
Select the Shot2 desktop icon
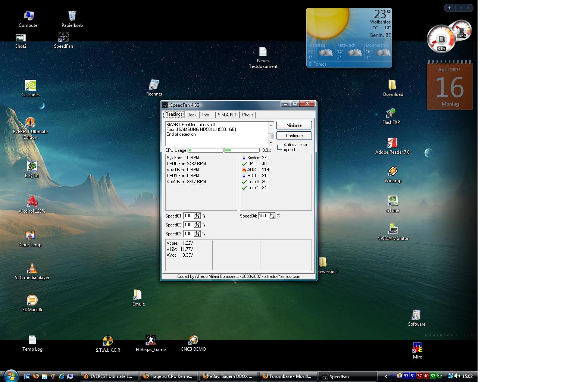[x=21, y=41]
